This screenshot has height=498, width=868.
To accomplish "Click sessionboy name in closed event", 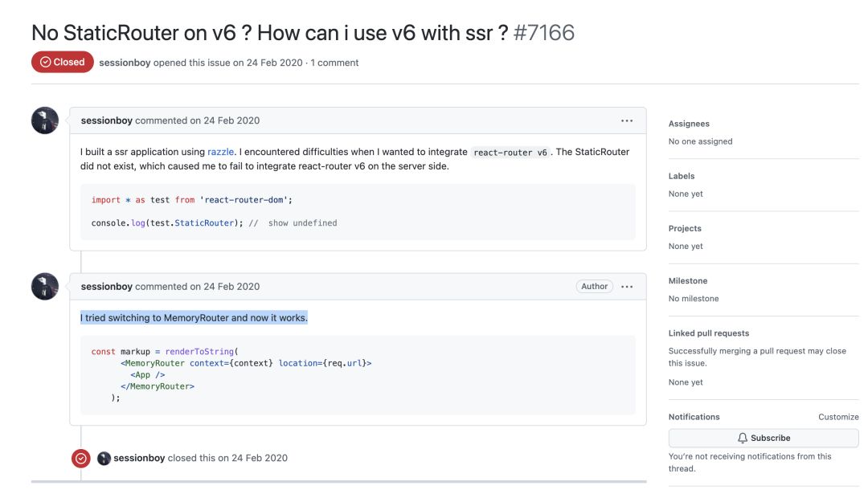I will [x=139, y=458].
